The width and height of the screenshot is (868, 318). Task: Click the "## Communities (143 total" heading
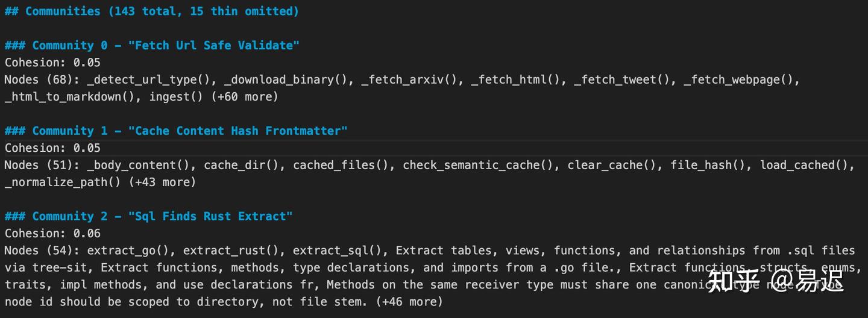(151, 11)
